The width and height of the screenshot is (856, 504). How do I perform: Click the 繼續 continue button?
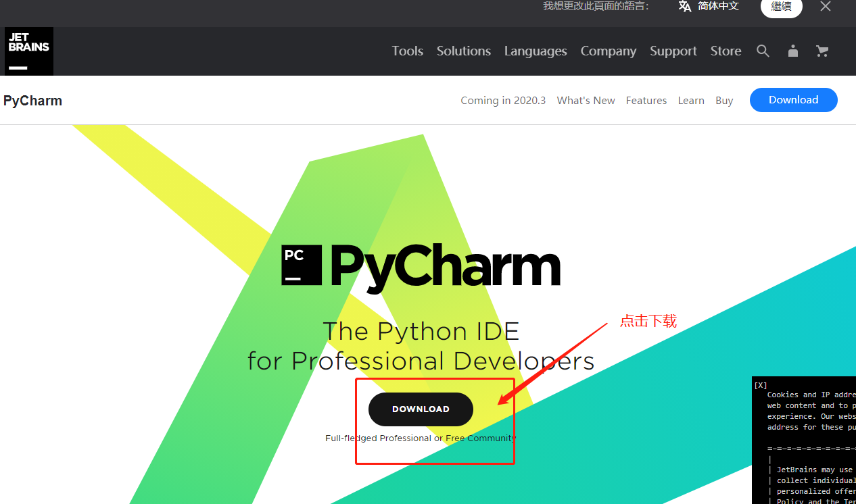[782, 6]
